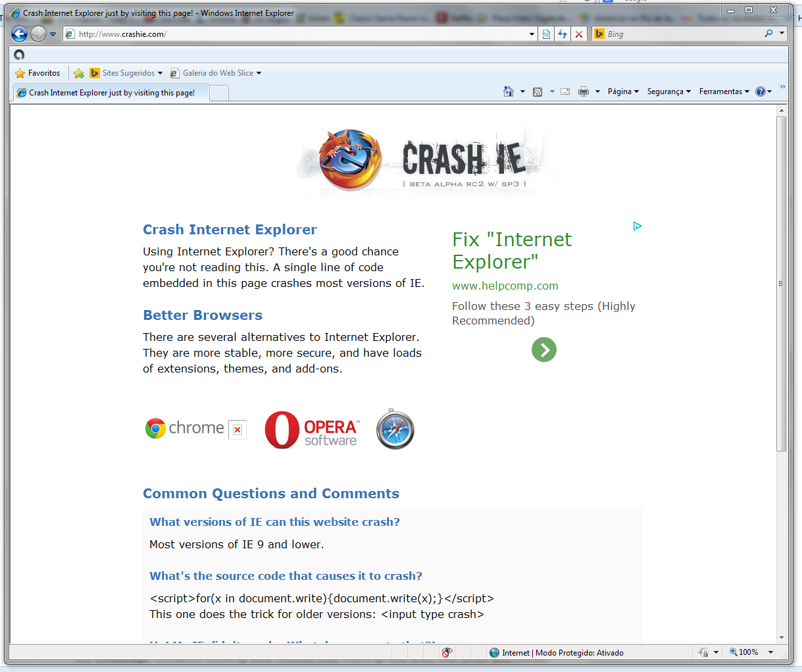This screenshot has width=802, height=672.
Task: Open the Página menu
Action: pyautogui.click(x=623, y=91)
